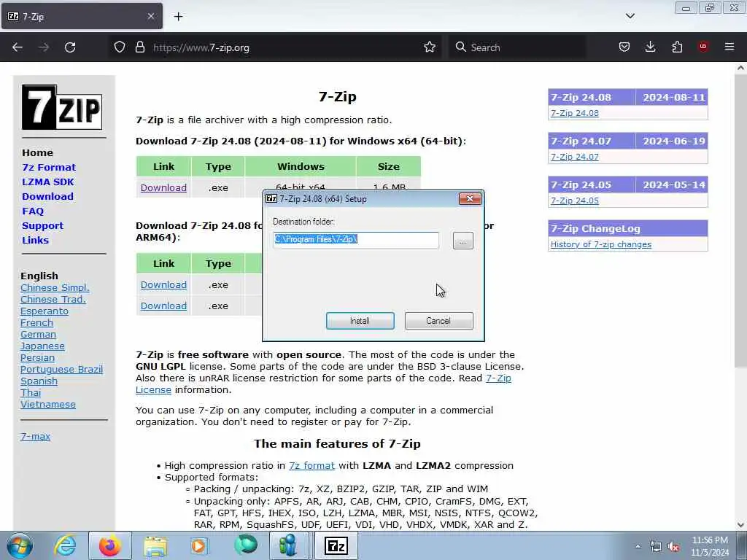The height and width of the screenshot is (560, 747).
Task: Open the taskbar clock and date
Action: click(x=710, y=546)
